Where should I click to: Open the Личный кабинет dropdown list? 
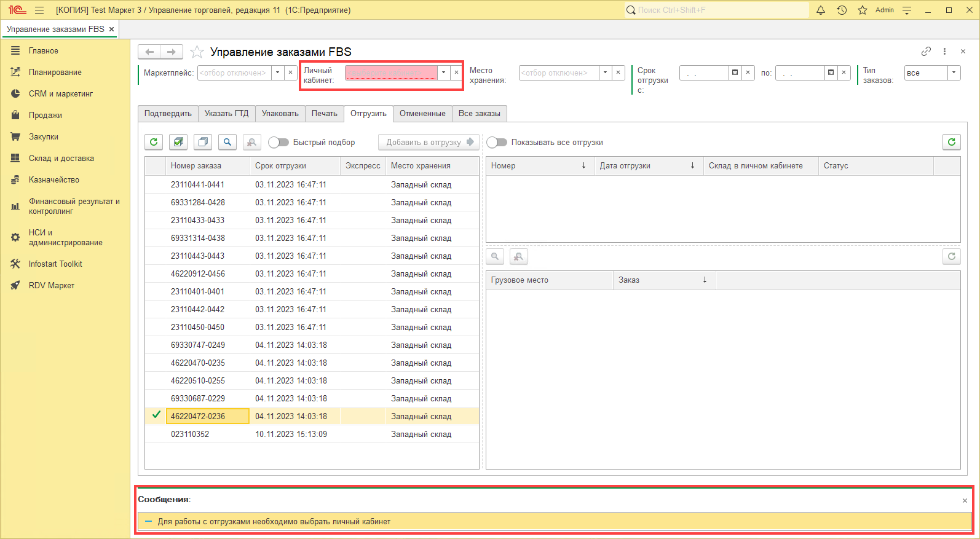point(443,73)
